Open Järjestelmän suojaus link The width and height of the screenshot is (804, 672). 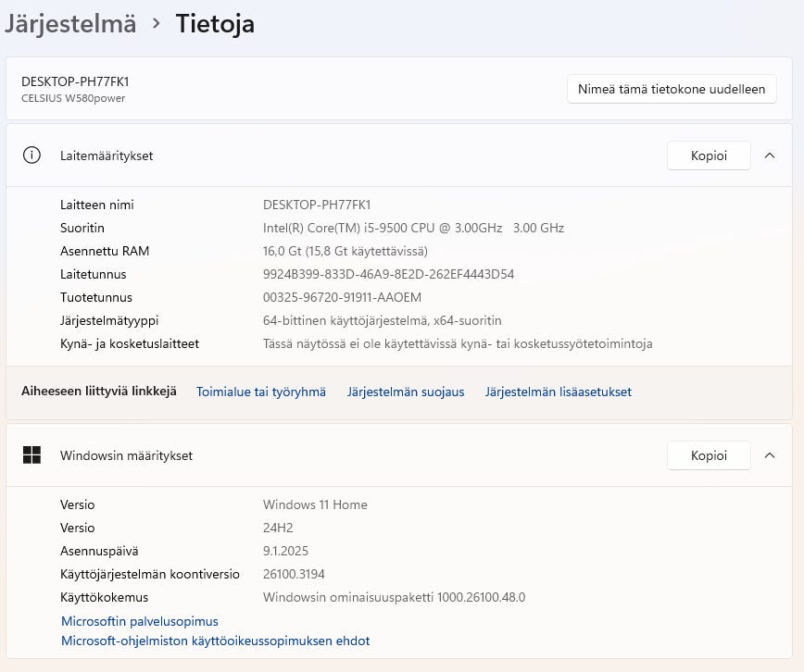pos(406,392)
